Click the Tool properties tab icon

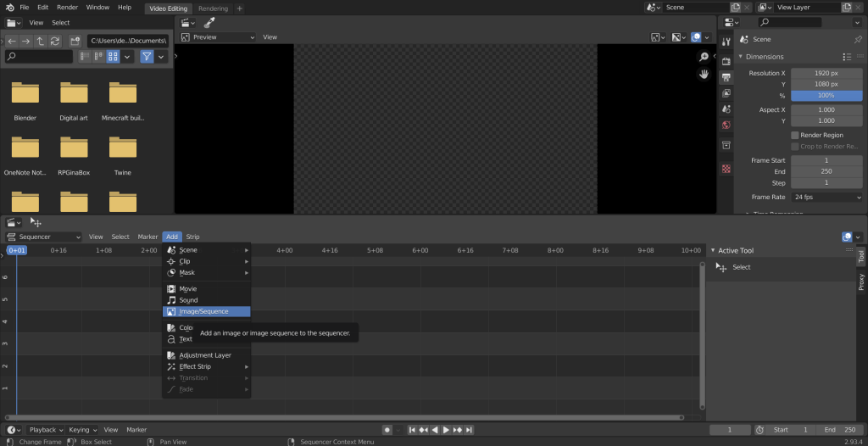click(x=726, y=42)
